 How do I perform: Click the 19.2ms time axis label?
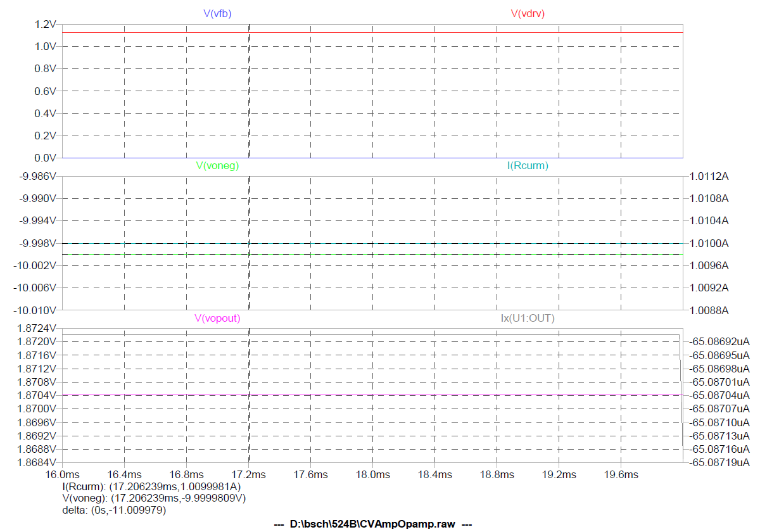559,474
